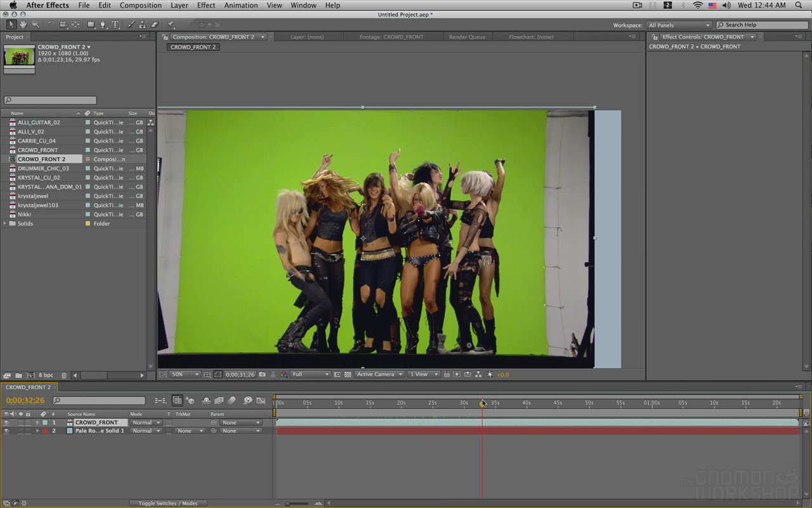Switch to the Render Queue tab

tap(467, 37)
